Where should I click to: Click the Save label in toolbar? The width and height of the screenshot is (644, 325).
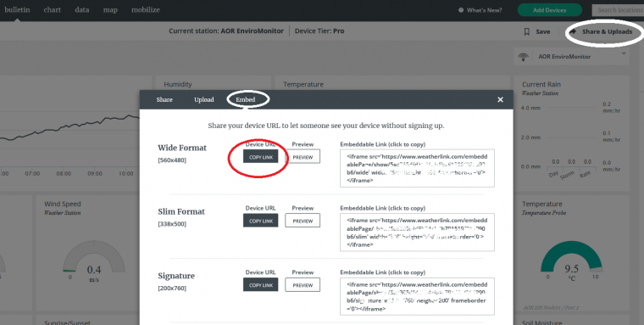[542, 31]
